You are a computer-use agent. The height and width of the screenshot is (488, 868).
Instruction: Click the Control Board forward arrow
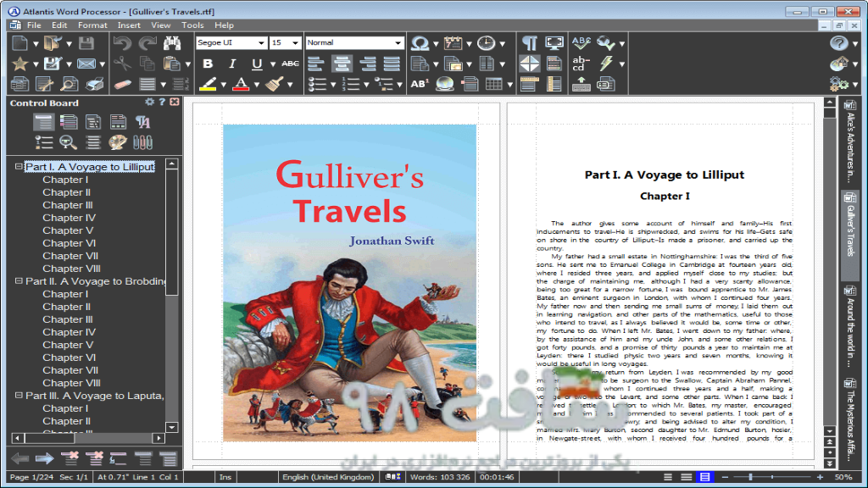pyautogui.click(x=45, y=458)
